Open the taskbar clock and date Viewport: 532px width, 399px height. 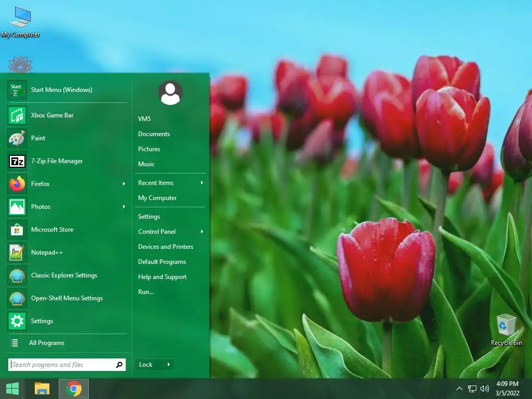[x=508, y=389]
